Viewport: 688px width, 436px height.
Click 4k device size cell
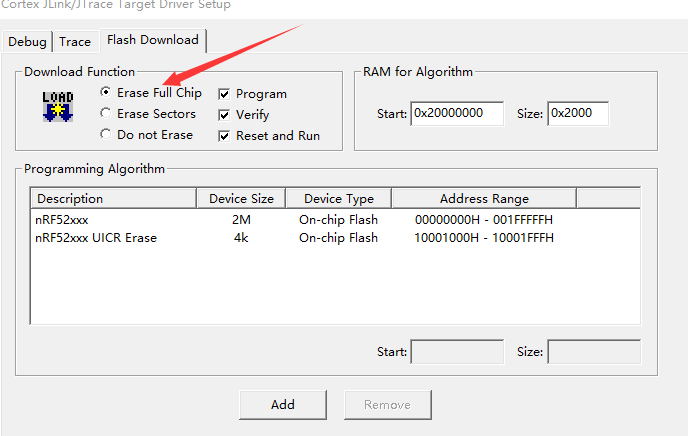coord(241,238)
